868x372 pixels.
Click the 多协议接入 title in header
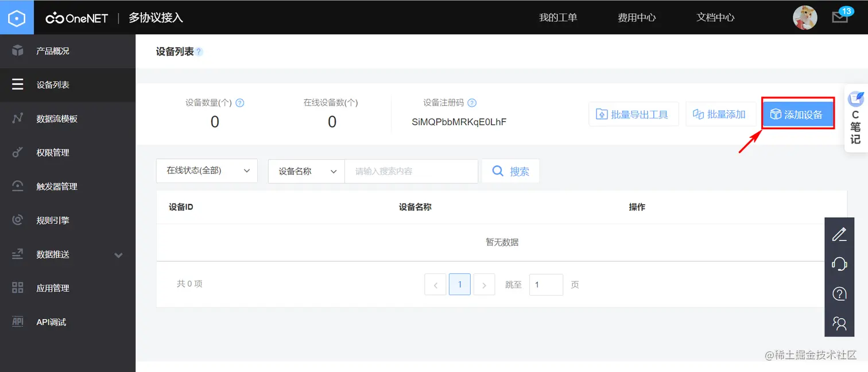pyautogui.click(x=156, y=18)
